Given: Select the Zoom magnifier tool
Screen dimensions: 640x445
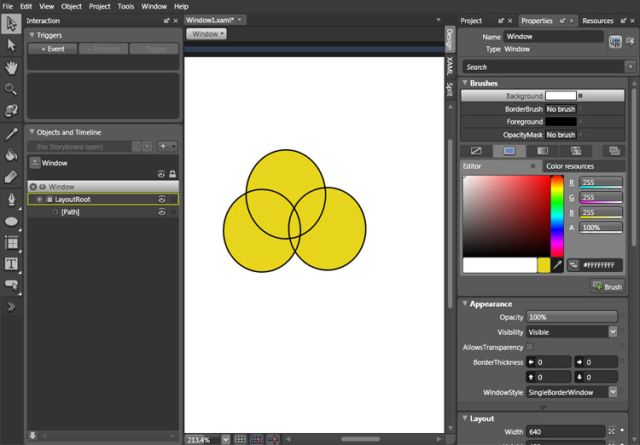Looking at the screenshot, I should coord(11,89).
